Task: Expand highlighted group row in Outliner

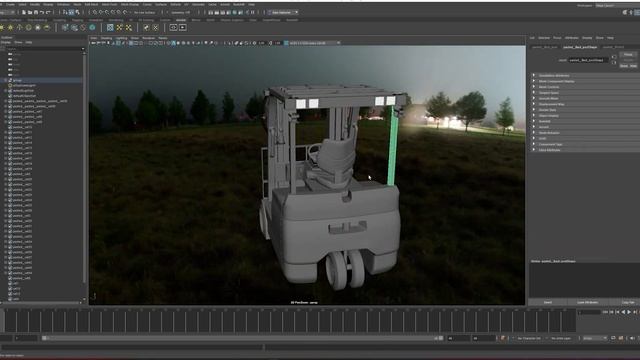Action: [5, 80]
